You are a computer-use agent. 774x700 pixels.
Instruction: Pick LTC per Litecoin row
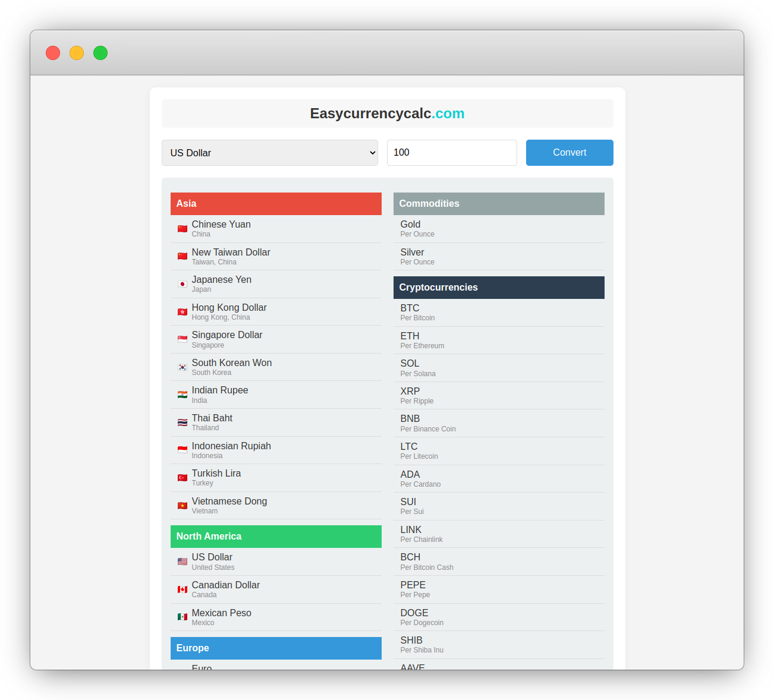tap(499, 451)
